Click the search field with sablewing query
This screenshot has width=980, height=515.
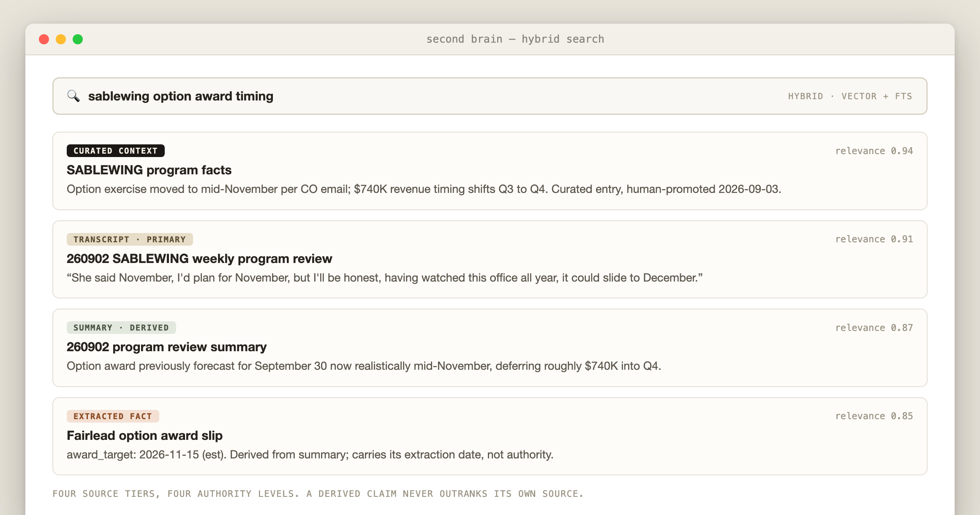(490, 96)
